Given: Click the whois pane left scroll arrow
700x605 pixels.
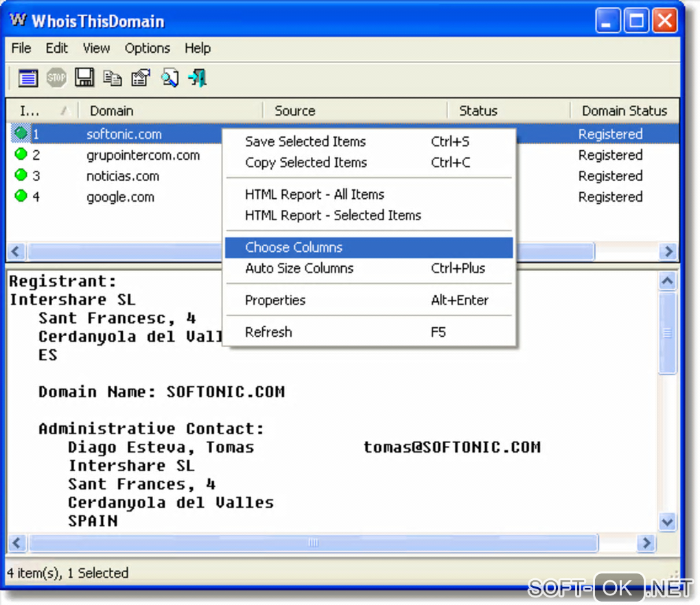Looking at the screenshot, I should [16, 543].
